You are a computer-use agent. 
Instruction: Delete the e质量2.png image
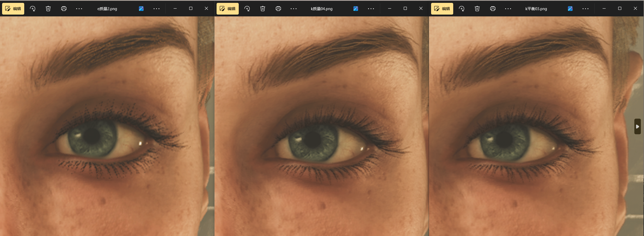click(48, 9)
